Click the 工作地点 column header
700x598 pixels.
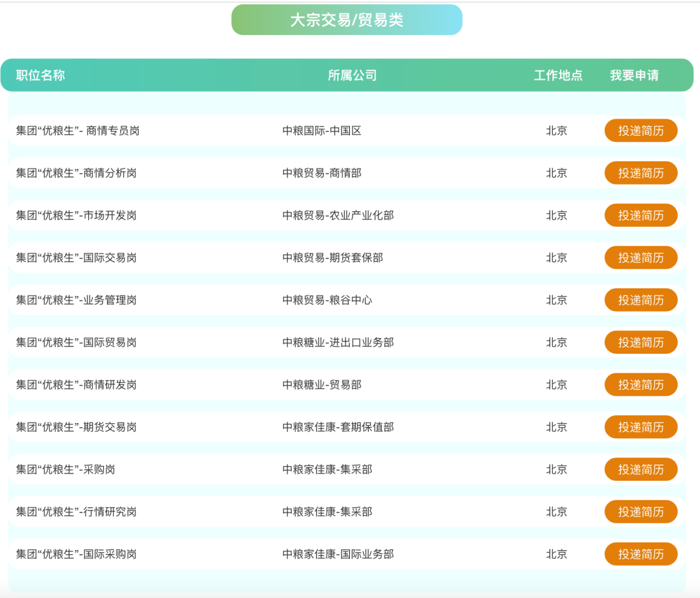pyautogui.click(x=557, y=75)
